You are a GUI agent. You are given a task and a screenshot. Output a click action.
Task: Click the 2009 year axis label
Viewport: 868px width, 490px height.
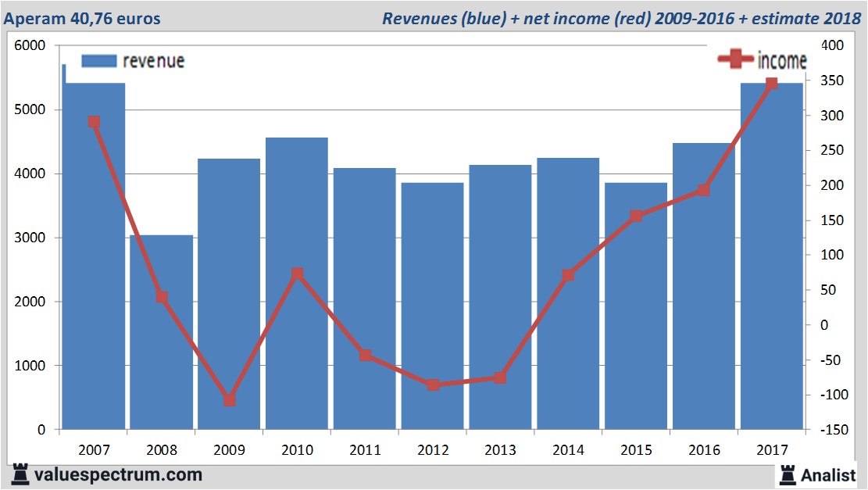pos(229,449)
